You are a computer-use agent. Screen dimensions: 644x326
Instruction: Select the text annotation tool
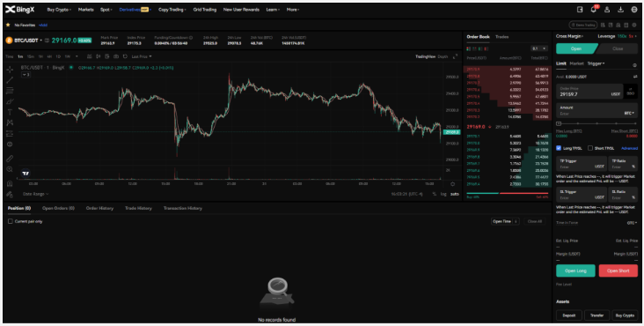coord(10,112)
